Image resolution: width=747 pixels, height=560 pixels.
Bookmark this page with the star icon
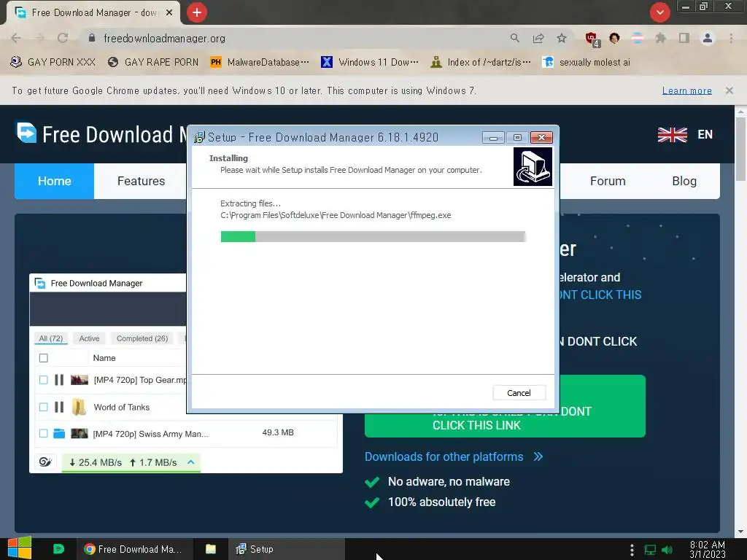point(562,38)
